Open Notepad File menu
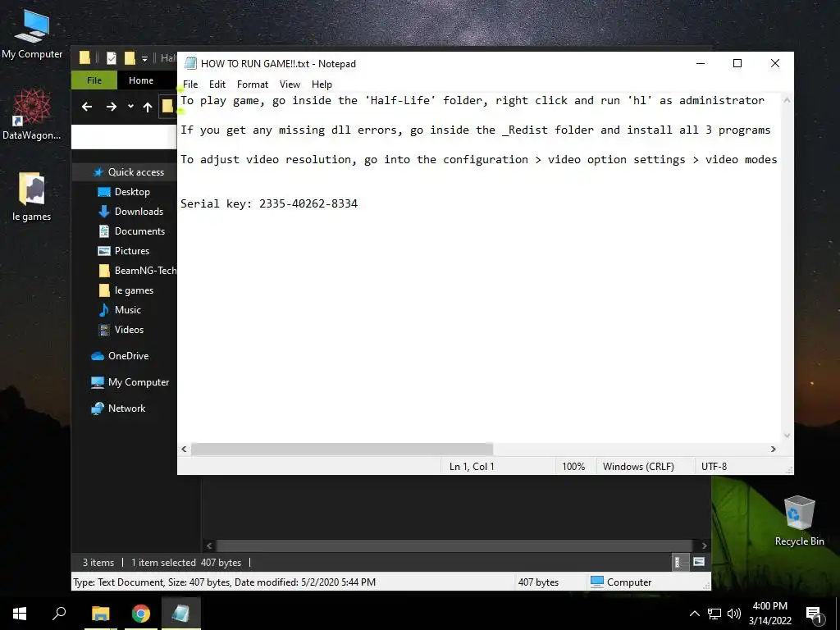The image size is (840, 630). (x=190, y=84)
